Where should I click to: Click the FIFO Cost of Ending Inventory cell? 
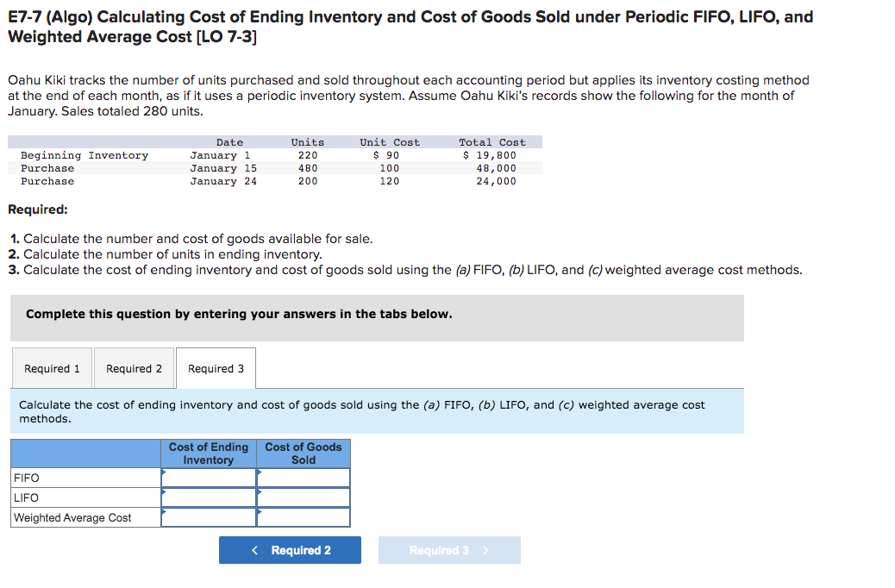[208, 478]
